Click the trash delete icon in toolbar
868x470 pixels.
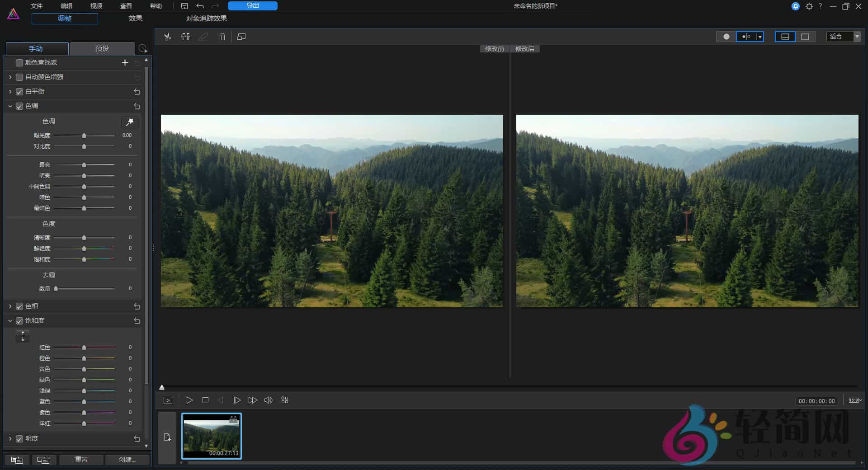pos(222,37)
